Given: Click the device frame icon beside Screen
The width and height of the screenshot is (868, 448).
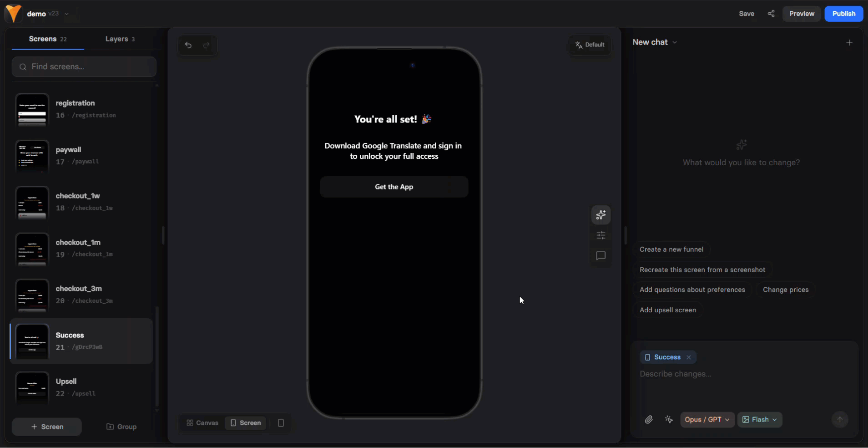Looking at the screenshot, I should [x=281, y=423].
